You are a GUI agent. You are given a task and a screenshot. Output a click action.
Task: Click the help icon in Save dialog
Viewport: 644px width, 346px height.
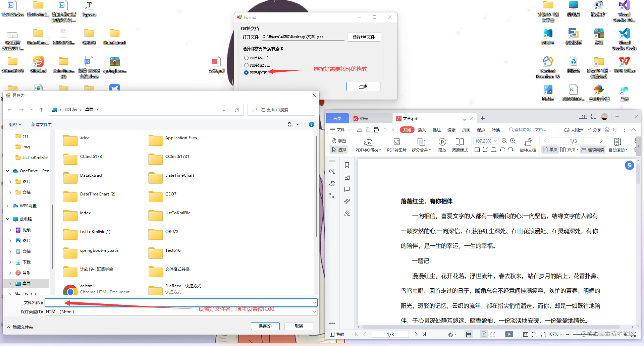point(311,124)
